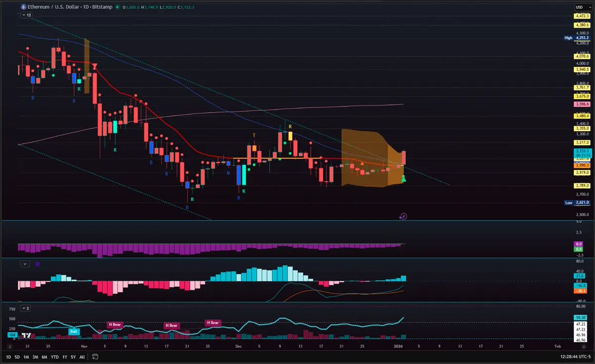
Task: Click the yellow 3,761.7 price level label
Action: pos(582,87)
